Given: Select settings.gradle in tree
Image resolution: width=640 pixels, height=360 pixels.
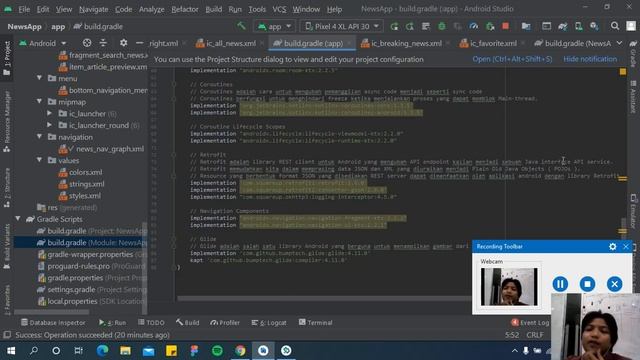Looking at the screenshot, I should (x=92, y=289).
